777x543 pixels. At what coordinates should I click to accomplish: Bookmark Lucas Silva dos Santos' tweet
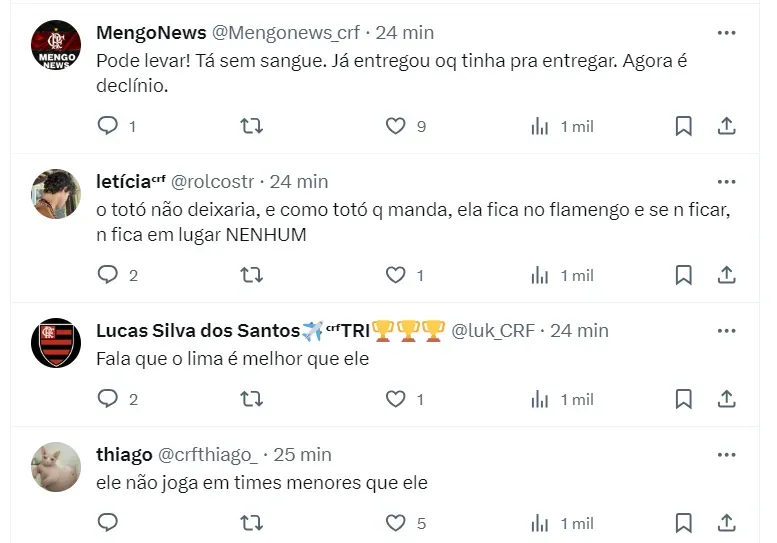(x=684, y=399)
